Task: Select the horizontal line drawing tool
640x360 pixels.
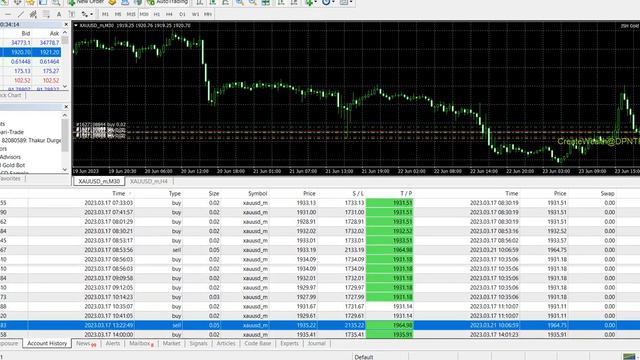Action: point(8,14)
